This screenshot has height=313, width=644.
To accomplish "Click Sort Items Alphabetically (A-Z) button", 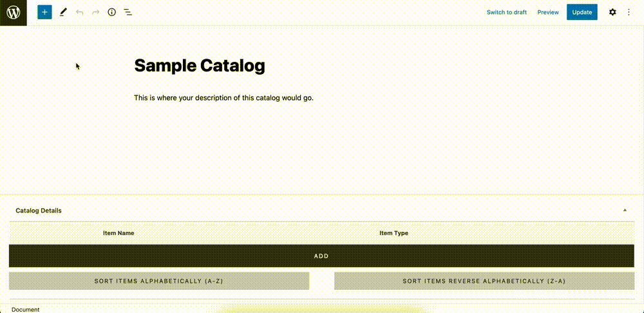I will click(159, 281).
